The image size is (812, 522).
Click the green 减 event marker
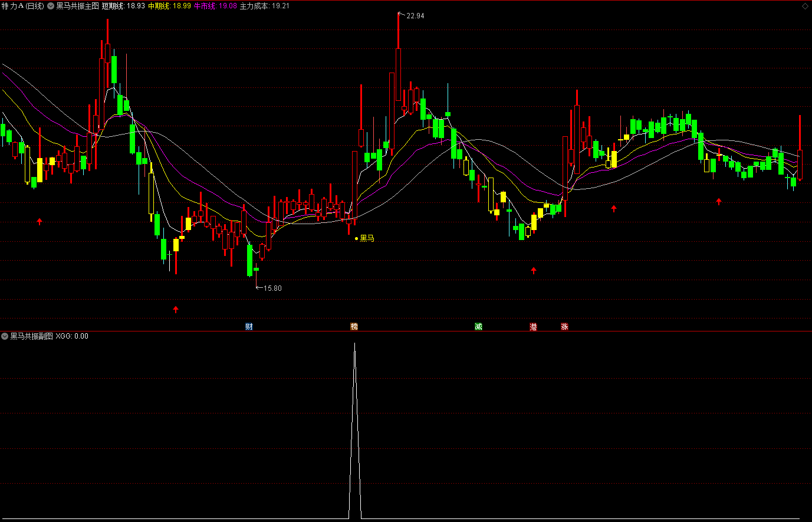478,326
